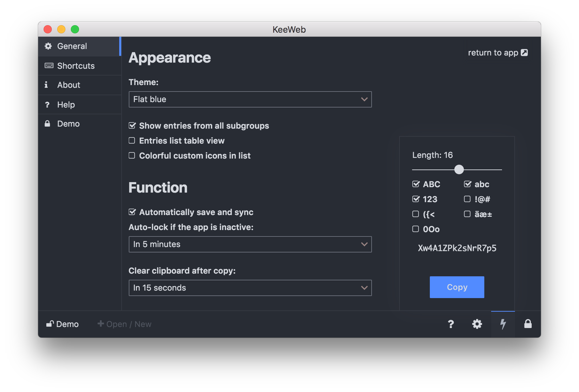Click the Demo file in the footer
The width and height of the screenshot is (579, 392).
tap(62, 324)
